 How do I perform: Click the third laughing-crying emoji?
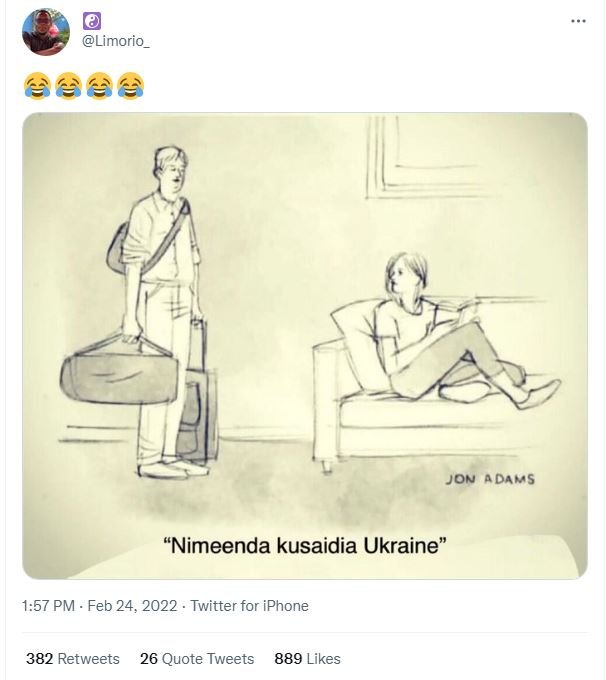point(100,85)
